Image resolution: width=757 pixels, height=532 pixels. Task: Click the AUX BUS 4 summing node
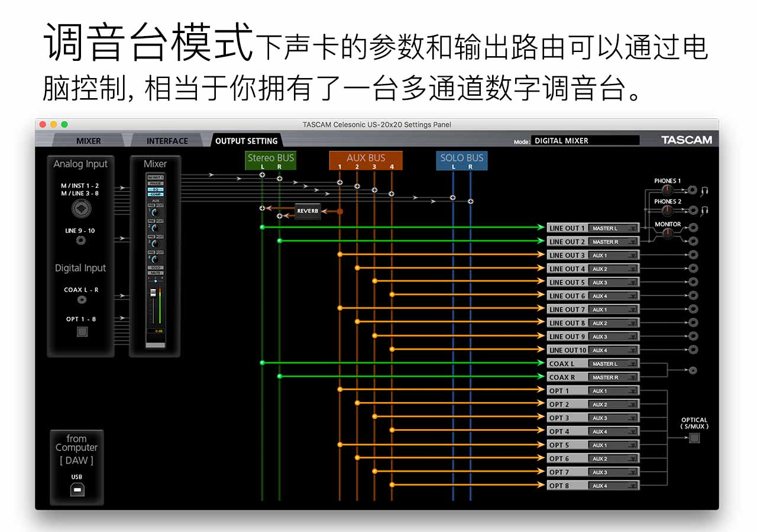391,194
